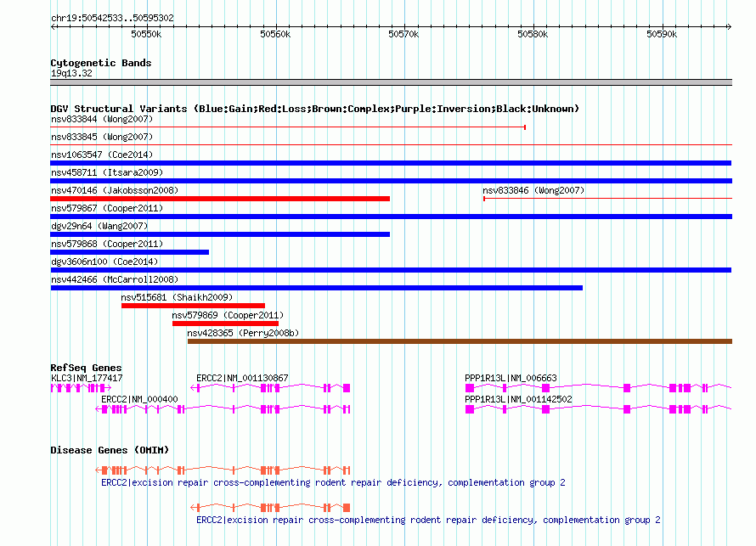The image size is (756, 546).
Task: Click dgv29n64 (Wang2007) label
Action: pos(99,226)
